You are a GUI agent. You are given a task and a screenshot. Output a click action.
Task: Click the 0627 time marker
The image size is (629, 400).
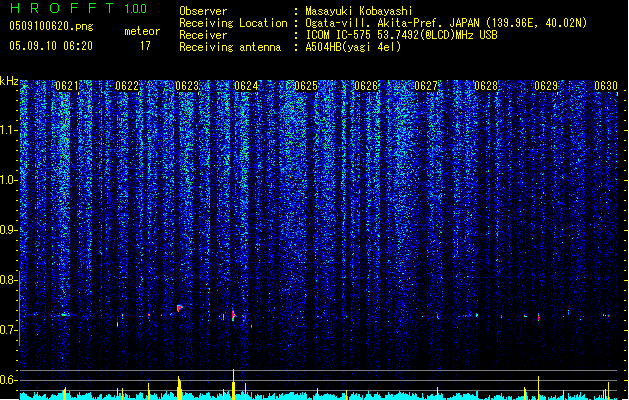pos(426,86)
